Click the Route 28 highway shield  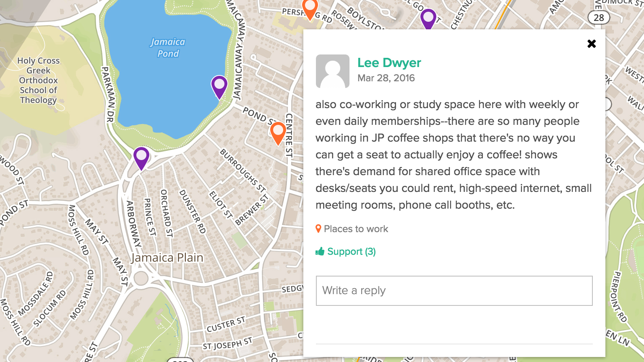(x=599, y=18)
